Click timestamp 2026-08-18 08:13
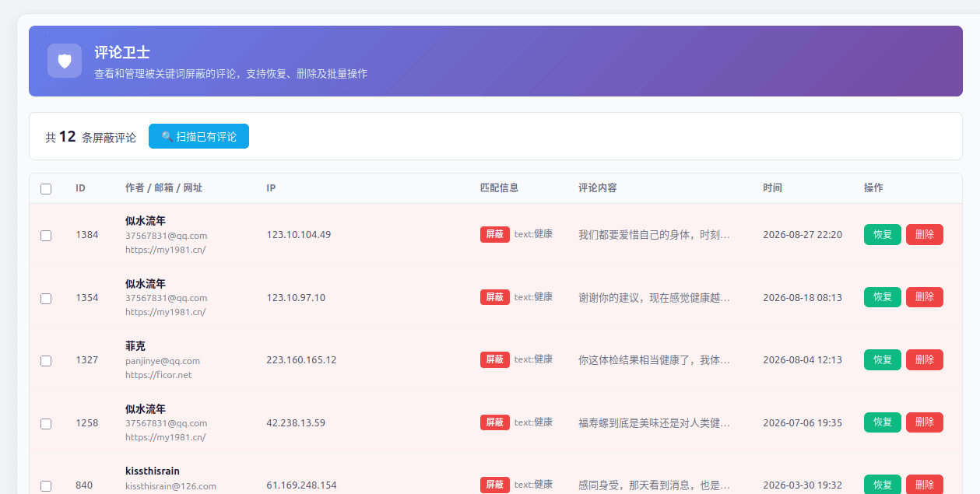Viewport: 980px width, 494px height. point(803,298)
